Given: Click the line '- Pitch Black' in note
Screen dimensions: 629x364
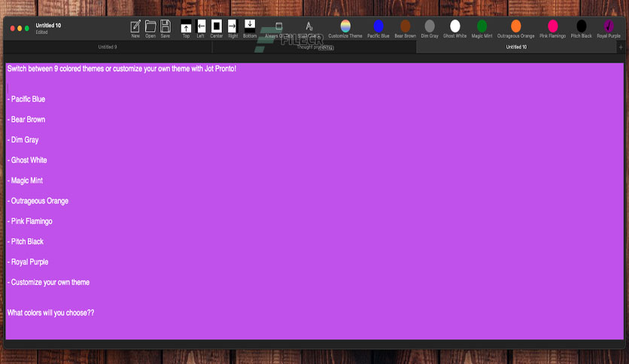Looking at the screenshot, I should (26, 241).
